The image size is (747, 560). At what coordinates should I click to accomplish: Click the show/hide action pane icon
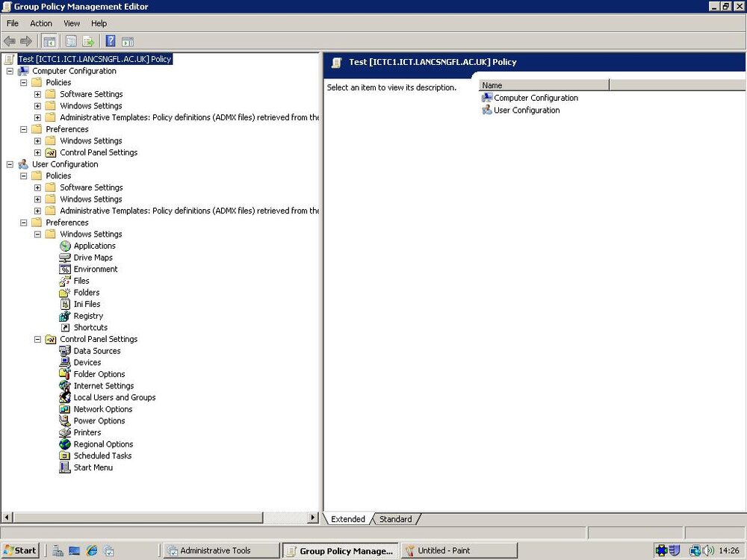(128, 41)
